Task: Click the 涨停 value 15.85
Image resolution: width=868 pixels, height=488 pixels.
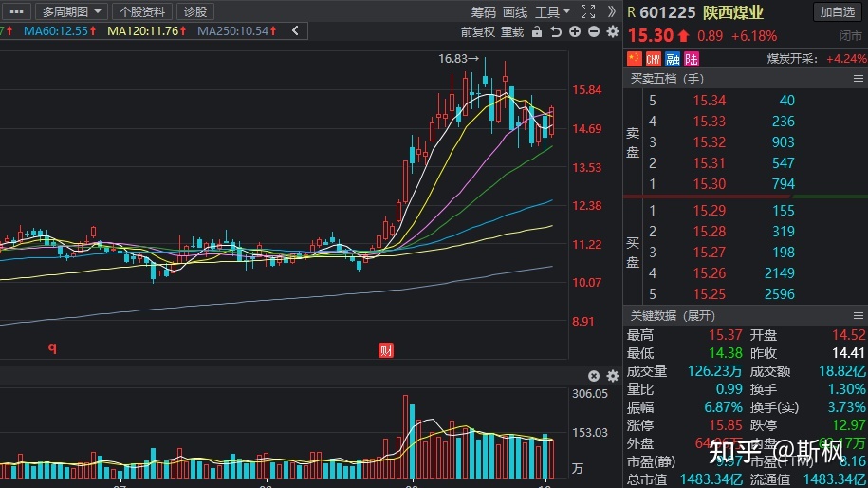Action: tap(725, 425)
